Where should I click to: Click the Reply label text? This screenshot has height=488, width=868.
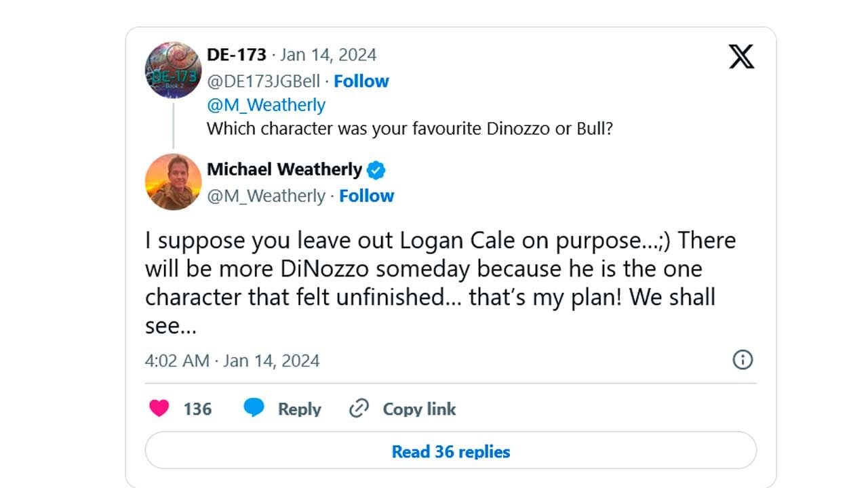(x=299, y=409)
